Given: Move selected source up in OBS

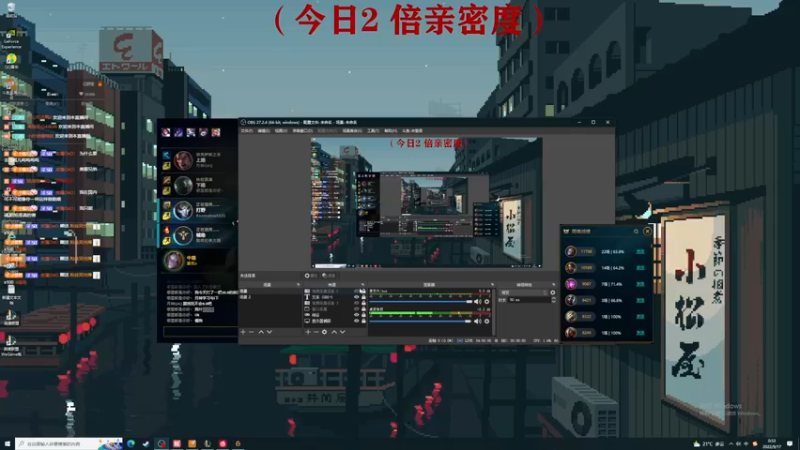Looking at the screenshot, I should tap(334, 332).
